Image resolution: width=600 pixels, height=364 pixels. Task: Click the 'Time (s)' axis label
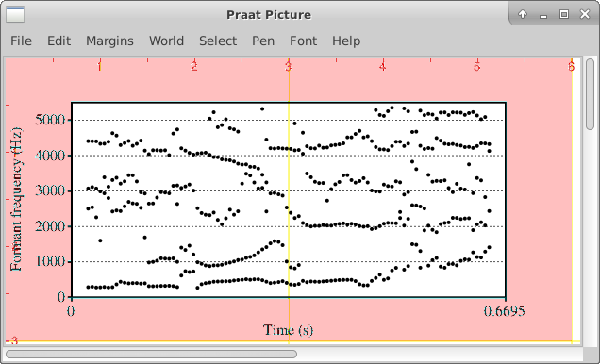click(288, 330)
